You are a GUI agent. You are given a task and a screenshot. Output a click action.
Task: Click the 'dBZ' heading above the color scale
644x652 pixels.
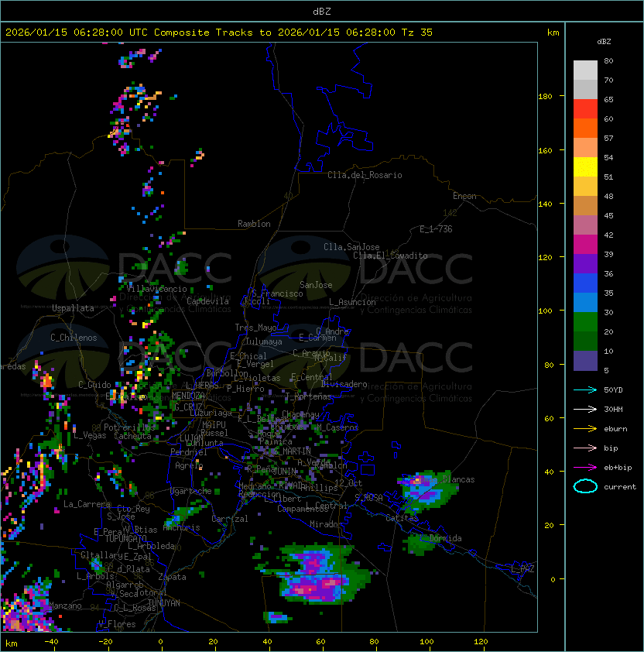click(604, 42)
